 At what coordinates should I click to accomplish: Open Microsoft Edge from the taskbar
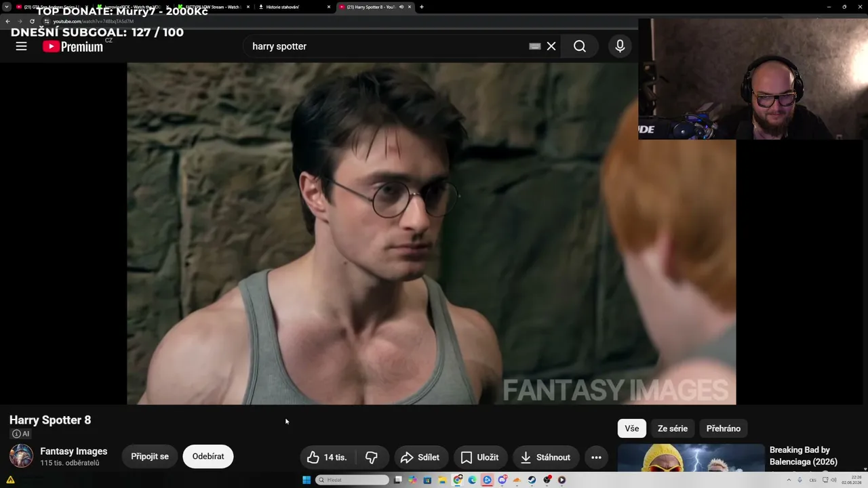(473, 480)
